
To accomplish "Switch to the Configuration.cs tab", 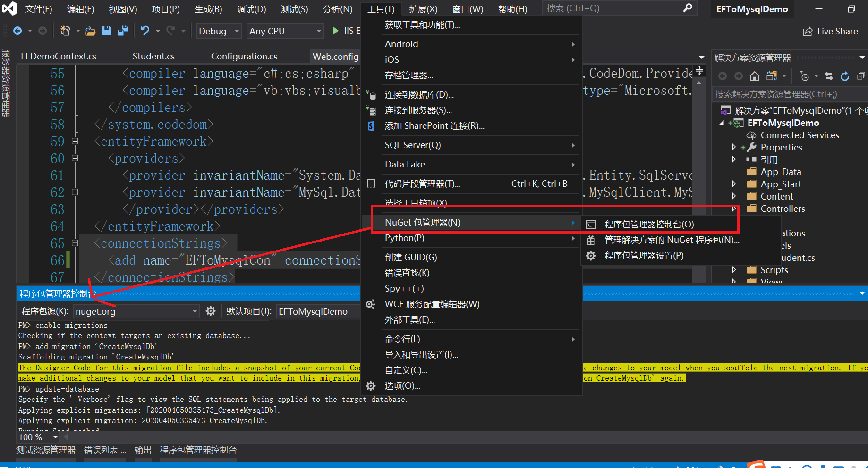I will click(x=244, y=56).
